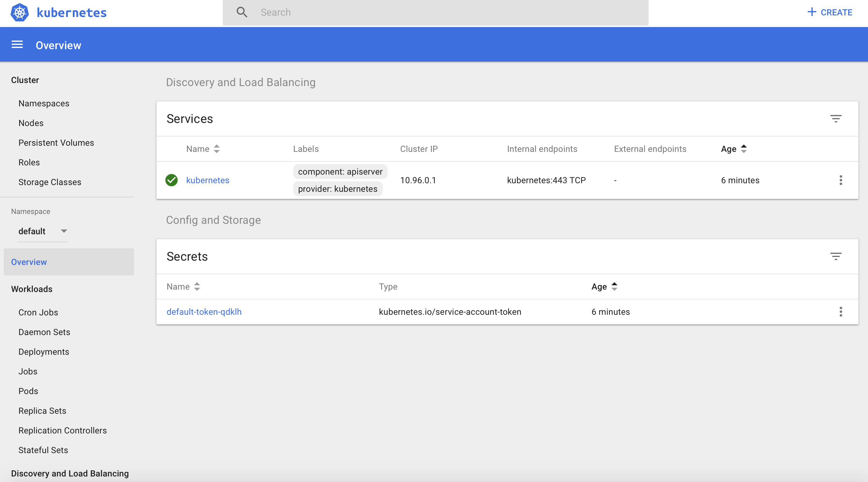Select Deployments from Workloads sidebar

[x=45, y=351]
